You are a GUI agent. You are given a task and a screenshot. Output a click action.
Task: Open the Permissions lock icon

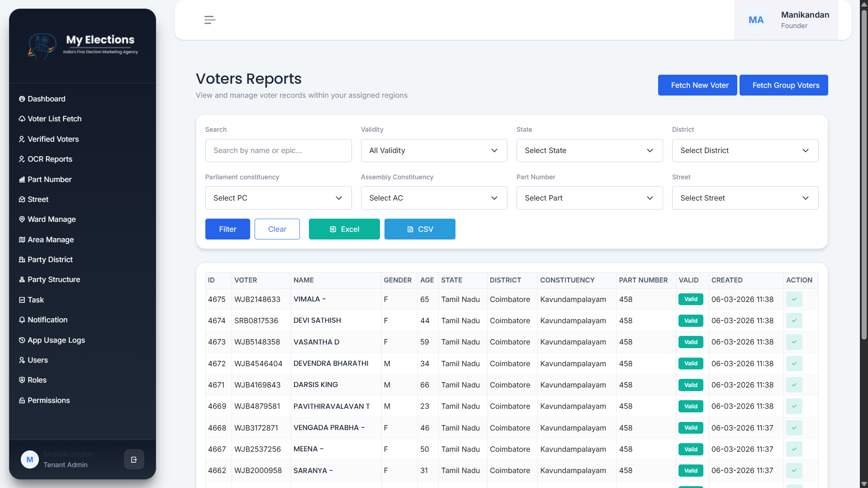point(22,400)
